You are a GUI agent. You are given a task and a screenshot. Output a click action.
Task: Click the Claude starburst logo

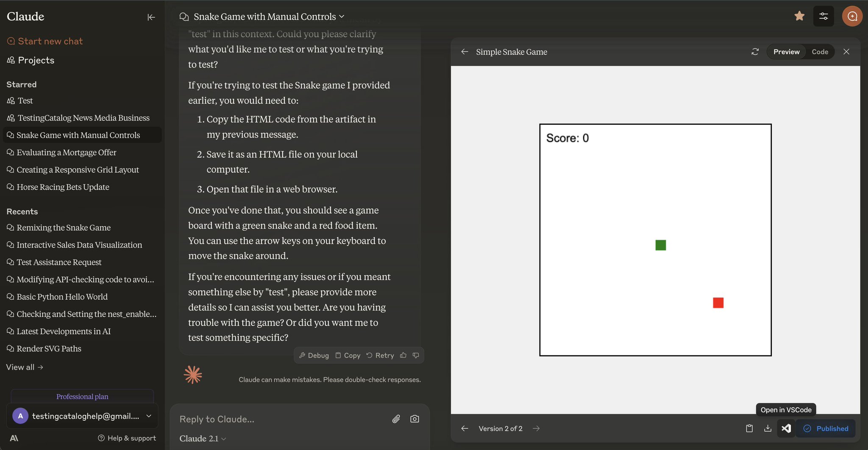[193, 375]
